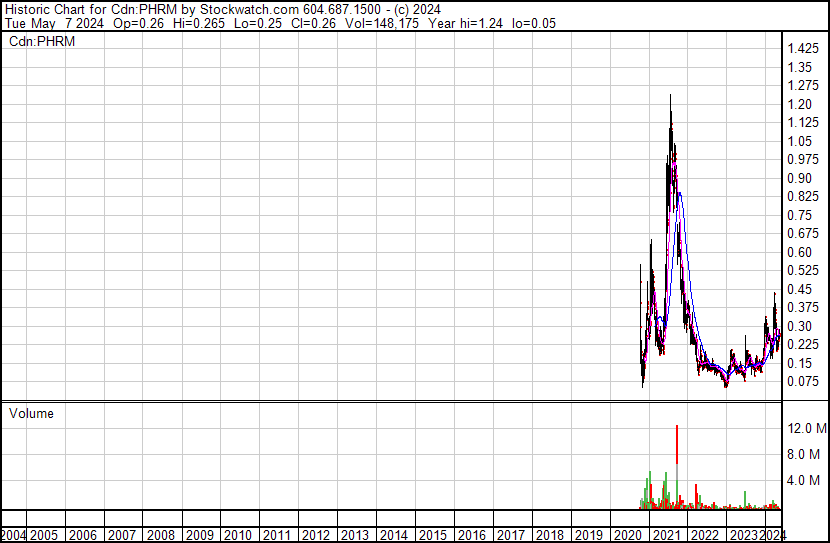Select the 2019 year marker
Screen dimensions: 830x543
(588, 535)
